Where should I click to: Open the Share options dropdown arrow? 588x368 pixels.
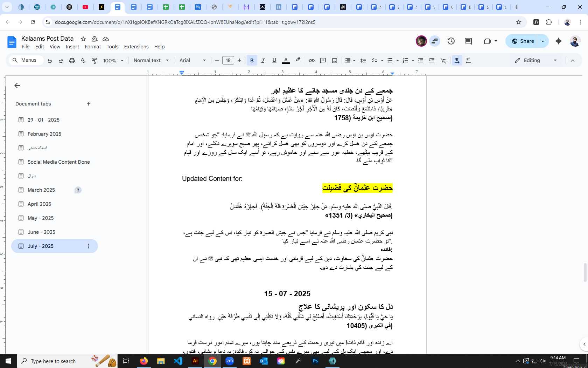pyautogui.click(x=543, y=41)
